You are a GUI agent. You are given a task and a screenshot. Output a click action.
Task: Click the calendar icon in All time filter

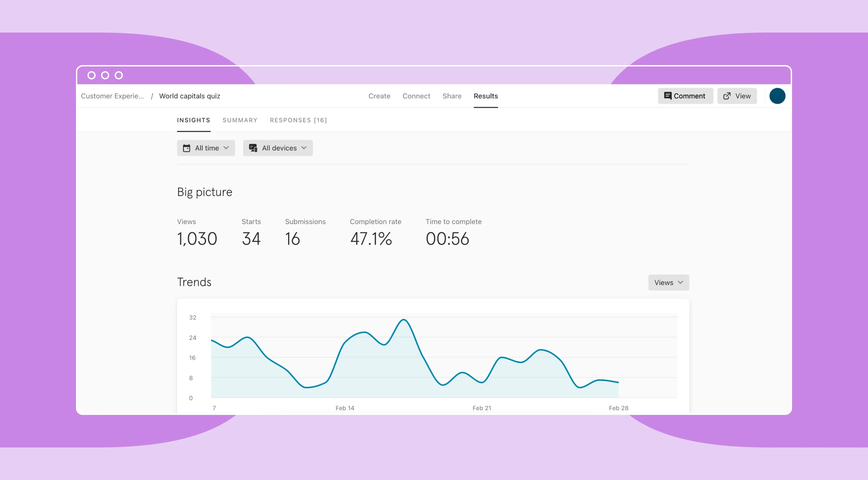pyautogui.click(x=186, y=148)
